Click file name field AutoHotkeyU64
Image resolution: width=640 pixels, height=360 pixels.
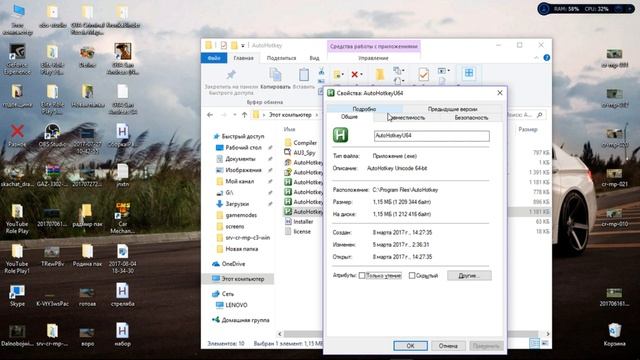[431, 136]
